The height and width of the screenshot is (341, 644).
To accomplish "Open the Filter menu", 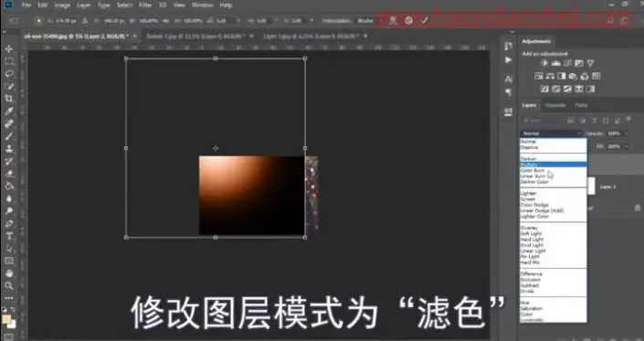I will [145, 5].
